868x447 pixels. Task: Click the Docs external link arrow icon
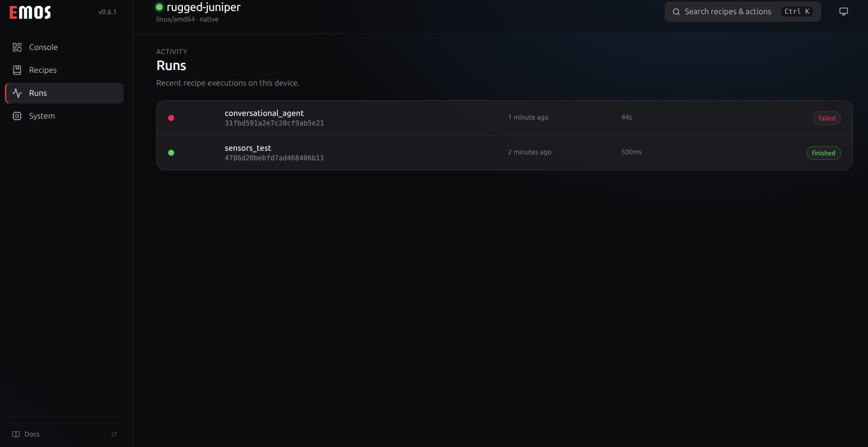point(114,434)
